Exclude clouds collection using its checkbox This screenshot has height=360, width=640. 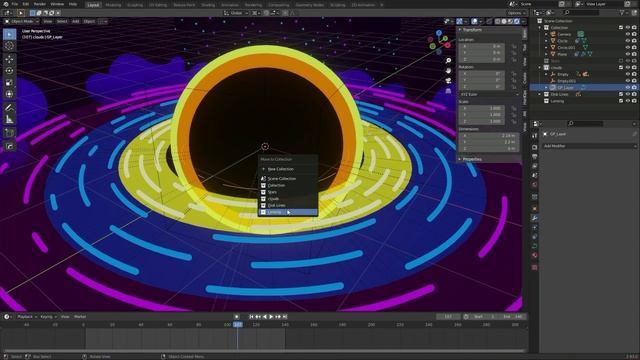[x=621, y=68]
